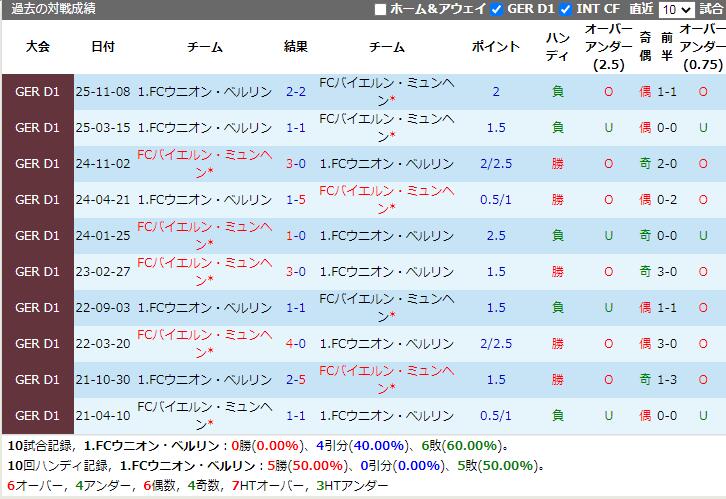Screen dimensions: 726x499
Task: Click the GER D1 label for 21-04-10
Action: [37, 416]
